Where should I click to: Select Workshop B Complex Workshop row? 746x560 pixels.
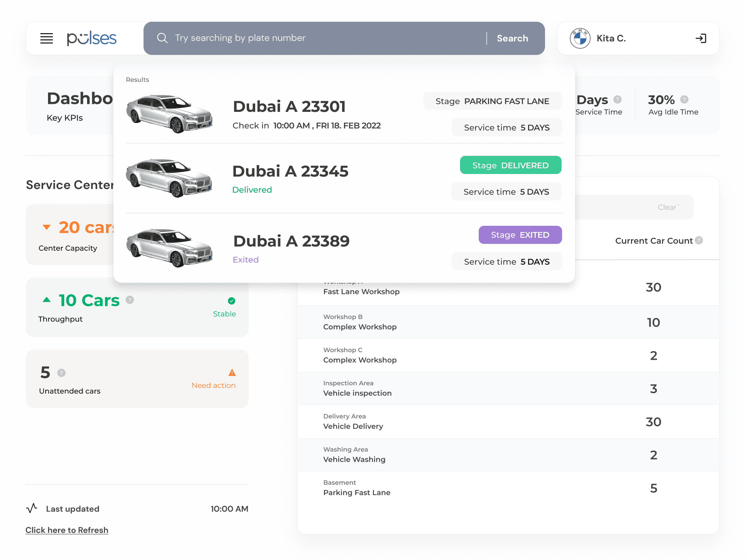[x=508, y=322]
